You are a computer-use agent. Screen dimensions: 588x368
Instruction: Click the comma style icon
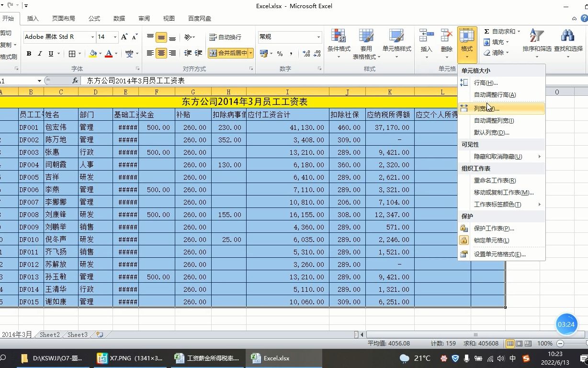tap(291, 54)
